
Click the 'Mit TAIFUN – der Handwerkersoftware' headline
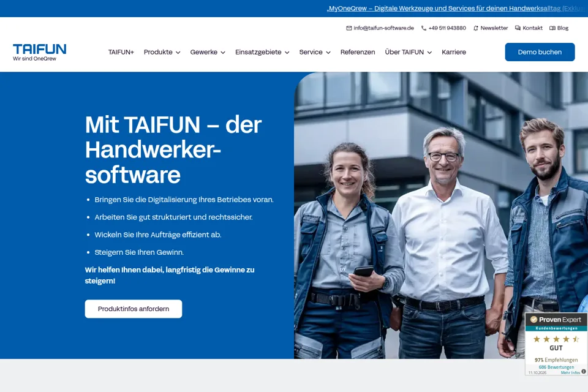pos(173,149)
